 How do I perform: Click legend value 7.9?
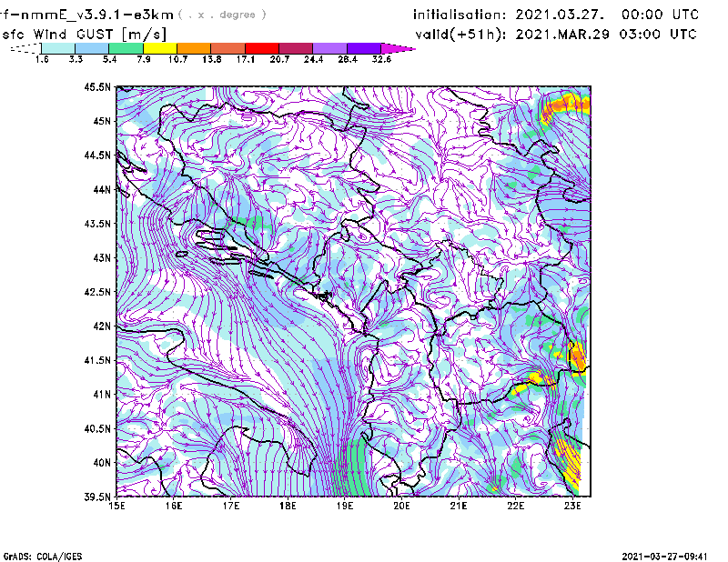coord(144,59)
